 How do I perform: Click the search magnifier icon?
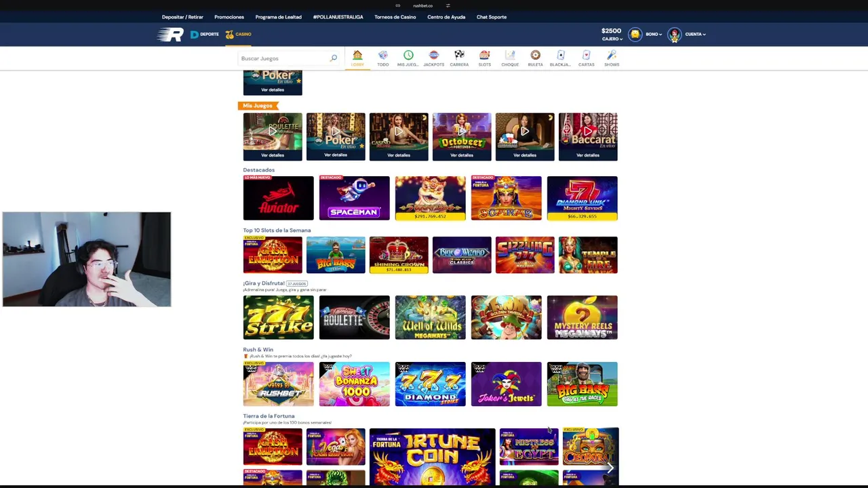333,58
